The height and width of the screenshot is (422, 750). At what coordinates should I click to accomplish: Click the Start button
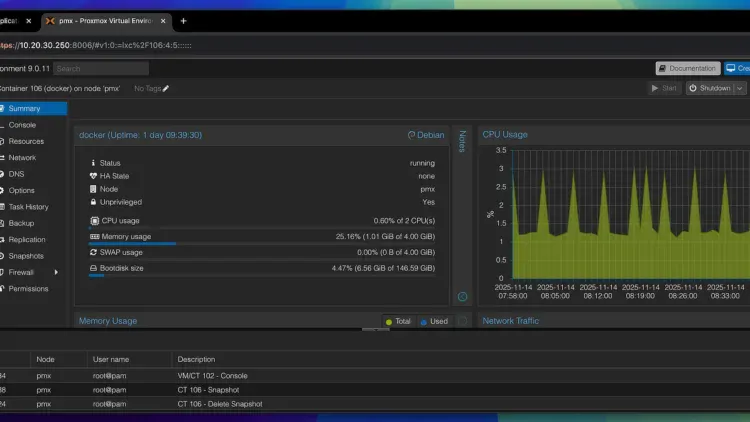664,88
